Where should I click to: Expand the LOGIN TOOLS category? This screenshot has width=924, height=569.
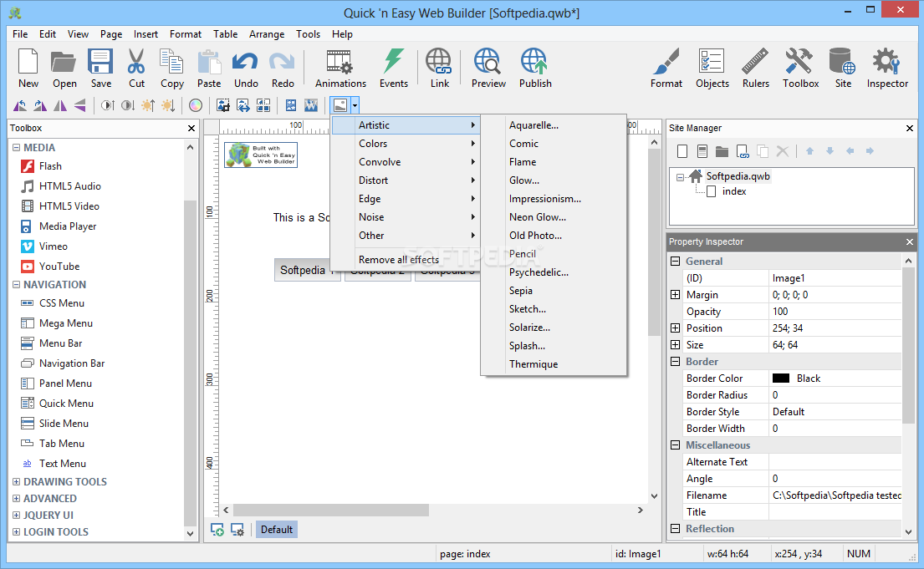click(17, 532)
